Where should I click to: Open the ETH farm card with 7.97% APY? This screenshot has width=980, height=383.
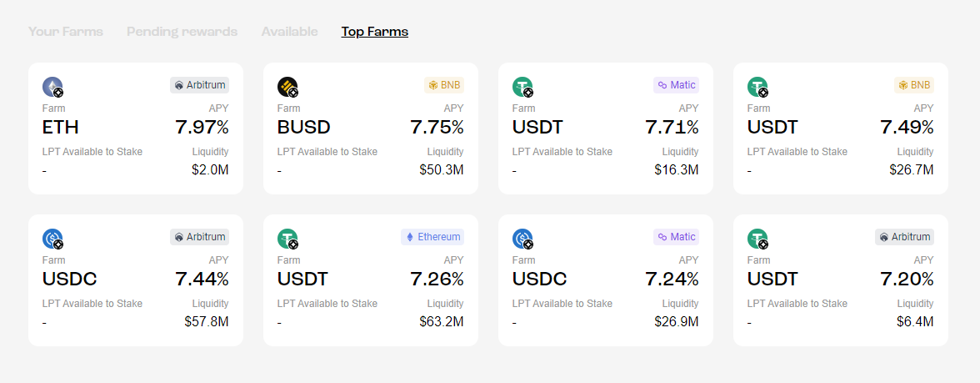[135, 129]
